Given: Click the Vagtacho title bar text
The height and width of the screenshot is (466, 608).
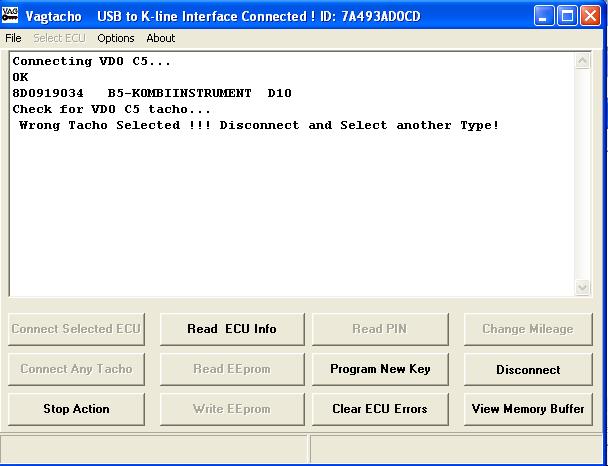Looking at the screenshot, I should point(223,16).
